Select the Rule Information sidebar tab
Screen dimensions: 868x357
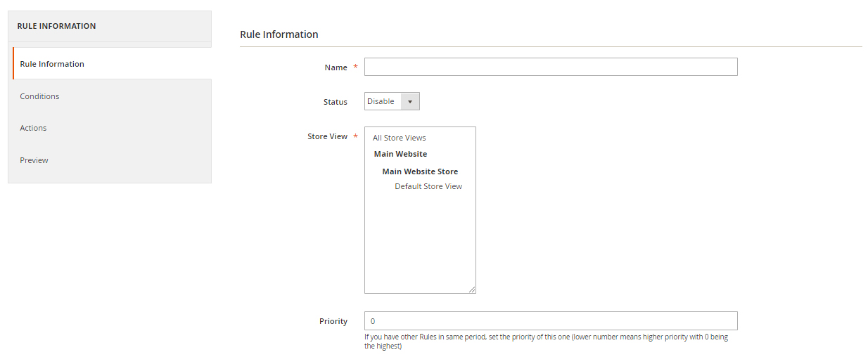point(52,64)
